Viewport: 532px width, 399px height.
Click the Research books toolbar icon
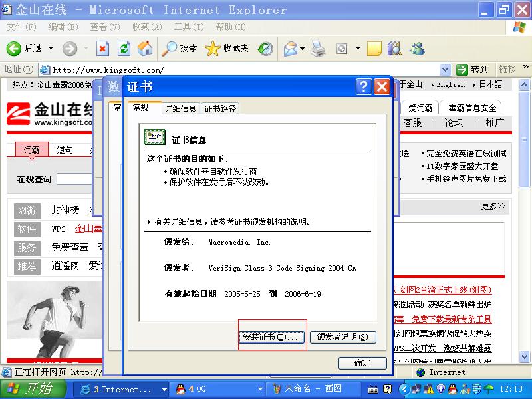click(394, 49)
